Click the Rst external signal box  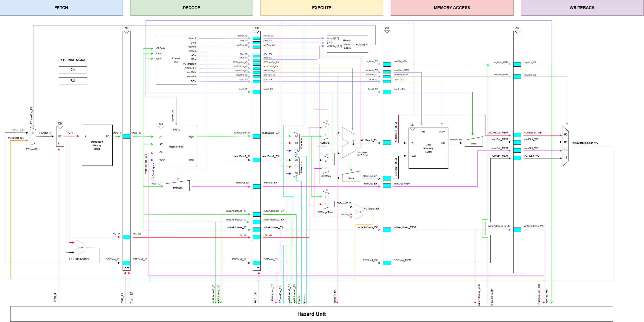point(73,81)
